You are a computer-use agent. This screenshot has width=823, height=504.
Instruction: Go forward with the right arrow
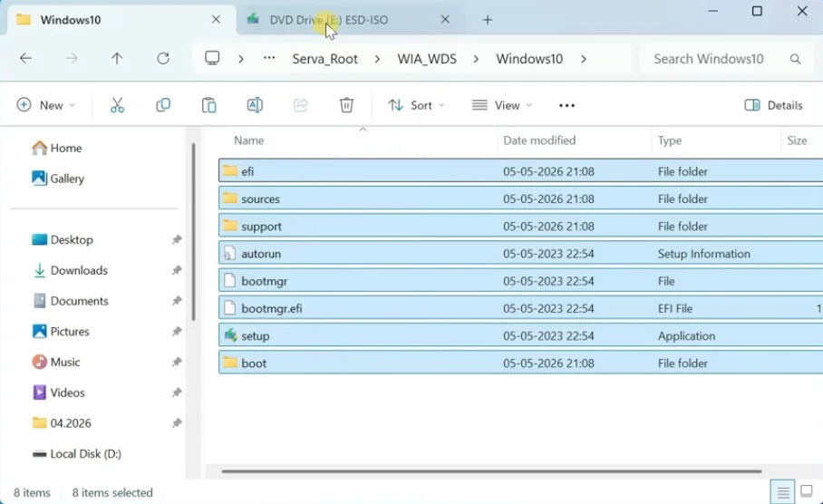(x=72, y=58)
